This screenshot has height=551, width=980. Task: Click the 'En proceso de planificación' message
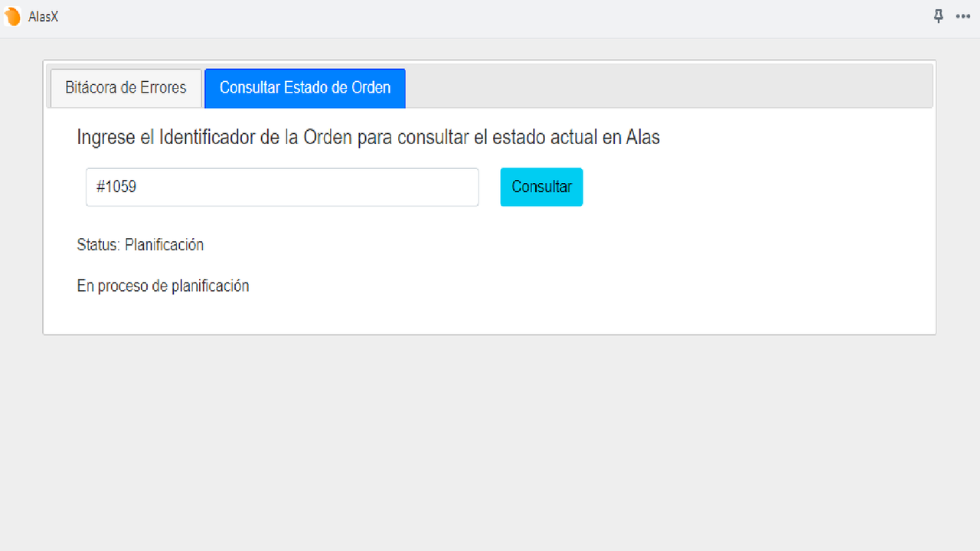pyautogui.click(x=163, y=286)
